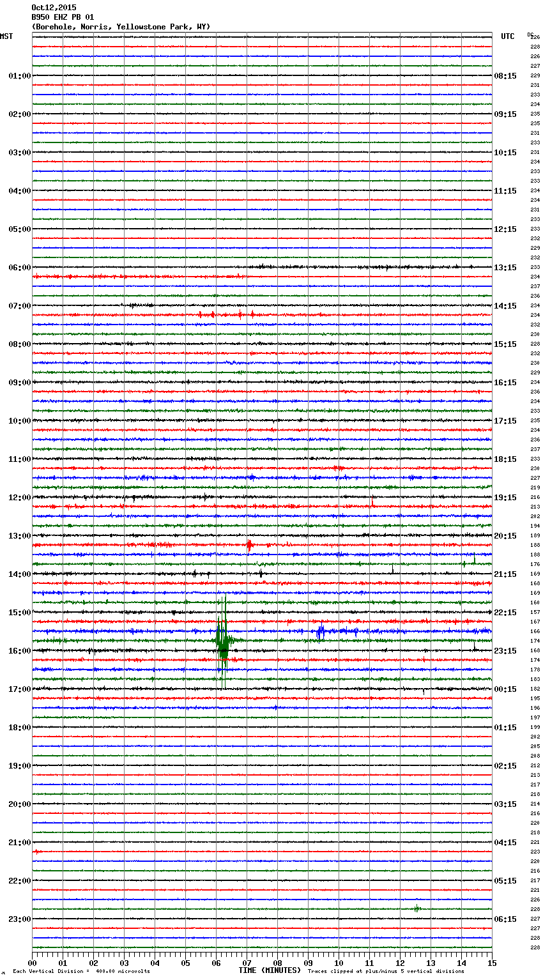
Task: Click the 01:00 MST time label
Action: point(19,76)
